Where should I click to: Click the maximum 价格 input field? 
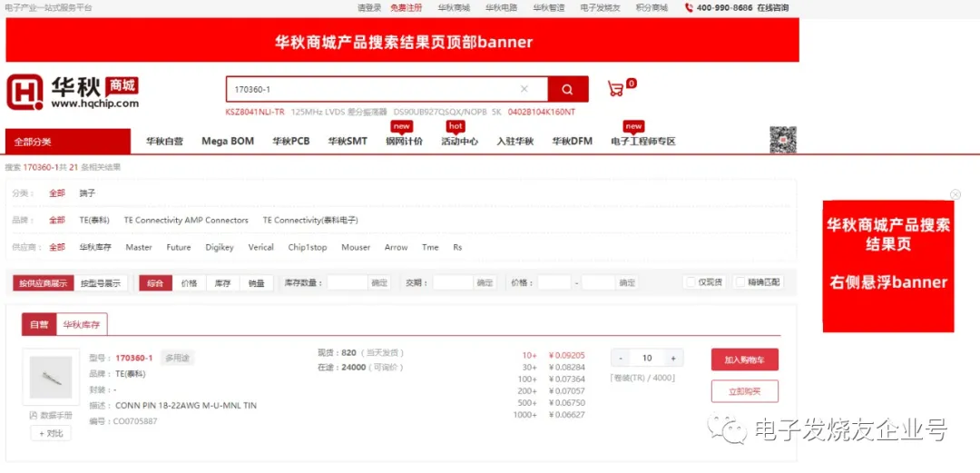tap(599, 282)
